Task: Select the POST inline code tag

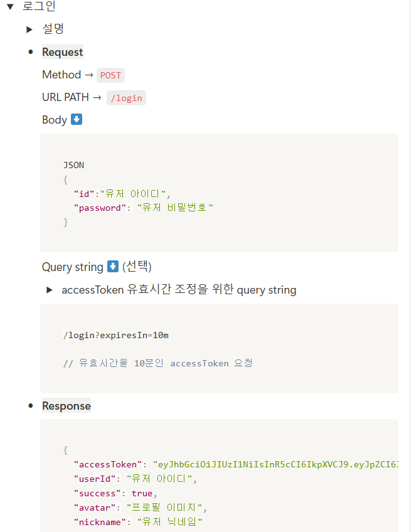Action: pyautogui.click(x=110, y=75)
